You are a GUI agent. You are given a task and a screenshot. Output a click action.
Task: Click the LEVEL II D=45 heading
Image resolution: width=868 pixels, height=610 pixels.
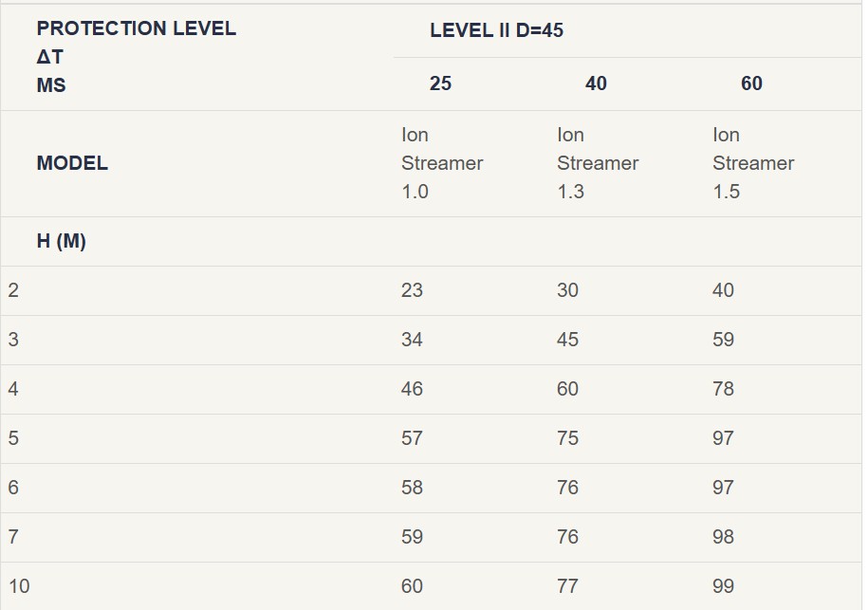point(496,30)
